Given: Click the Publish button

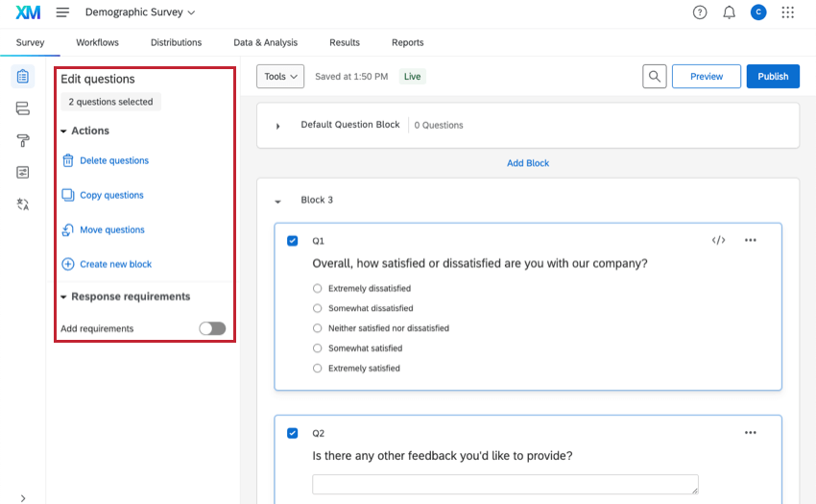Looking at the screenshot, I should [x=772, y=77].
